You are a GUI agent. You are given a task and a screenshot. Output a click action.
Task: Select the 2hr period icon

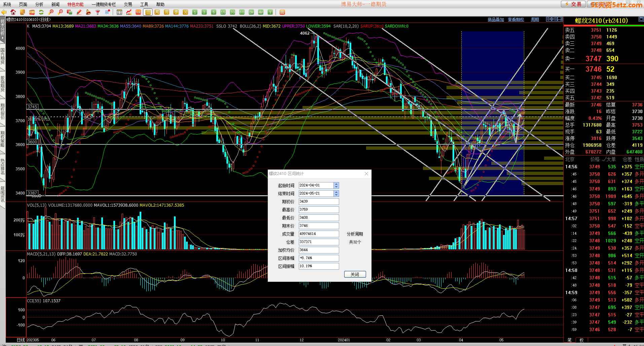(251, 12)
